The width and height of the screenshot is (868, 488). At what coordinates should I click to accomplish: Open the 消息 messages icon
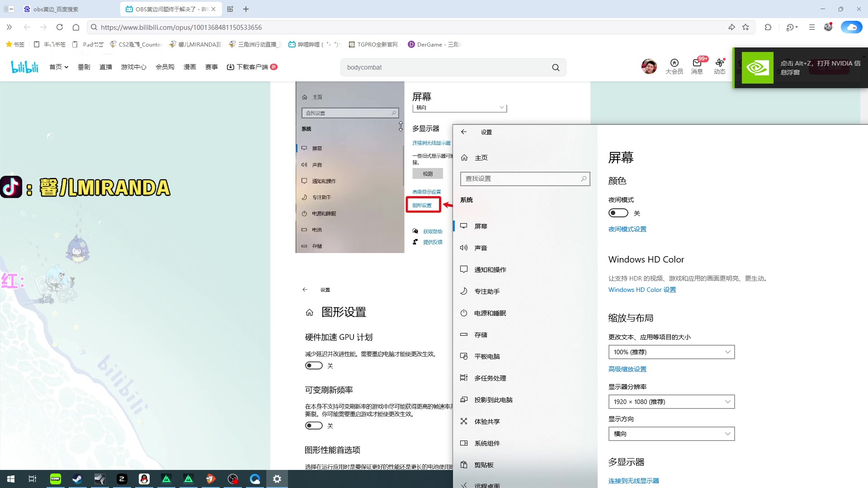pyautogui.click(x=697, y=66)
